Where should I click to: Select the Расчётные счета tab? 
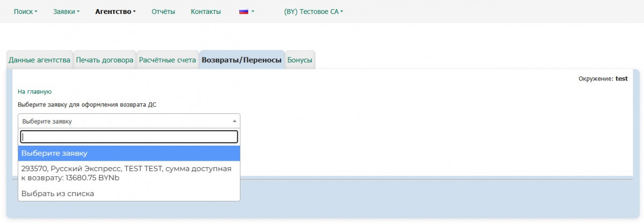[167, 60]
